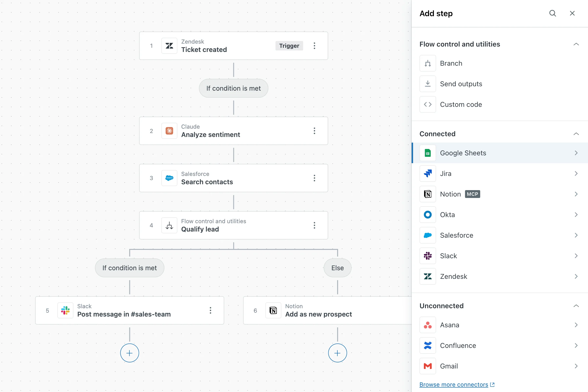Open the three-dot menu on Analyze sentiment step
This screenshot has width=588, height=392.
[x=314, y=131]
